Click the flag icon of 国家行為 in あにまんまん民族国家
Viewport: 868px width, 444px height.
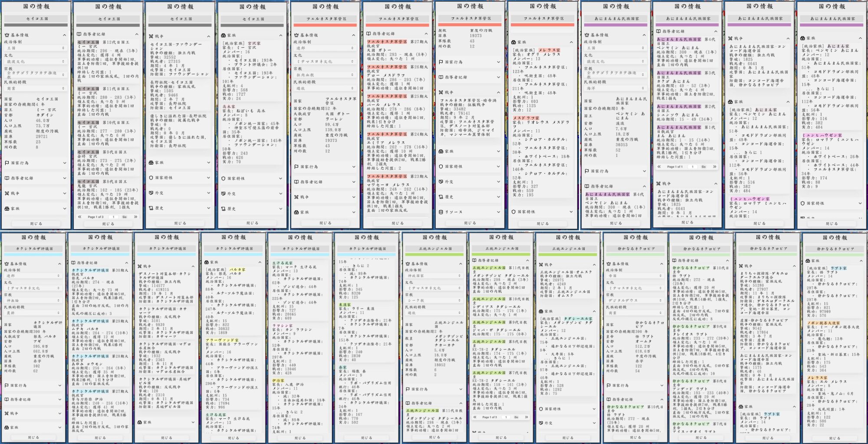586,171
